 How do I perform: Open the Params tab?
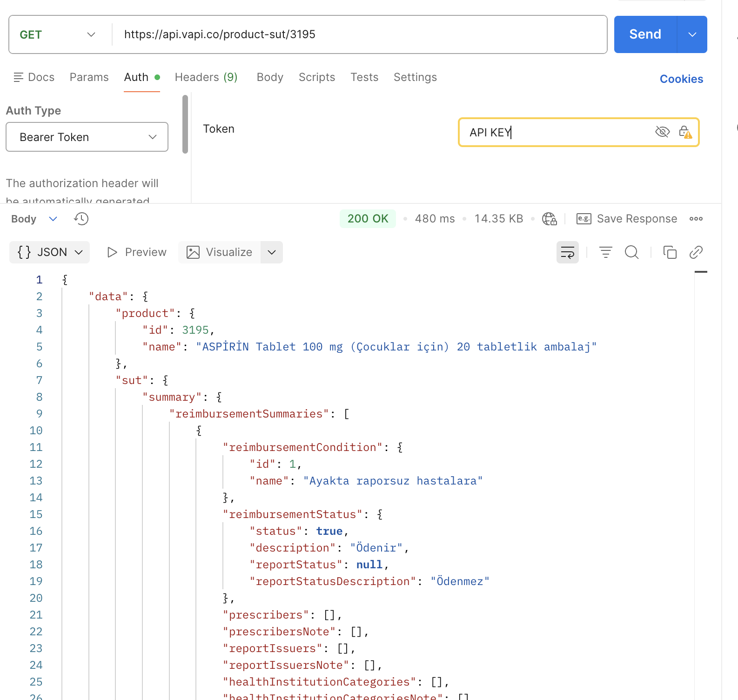[x=89, y=77]
